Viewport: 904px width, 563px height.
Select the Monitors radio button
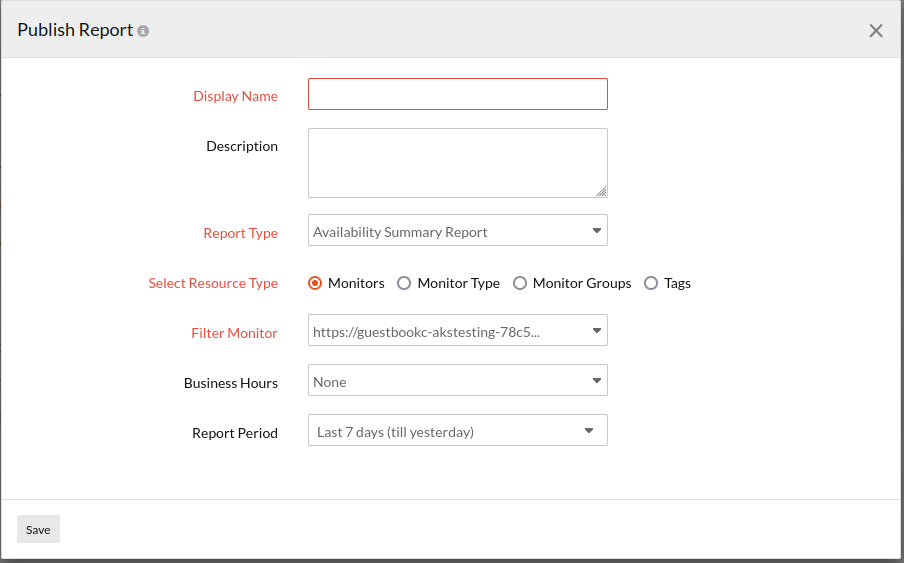316,283
